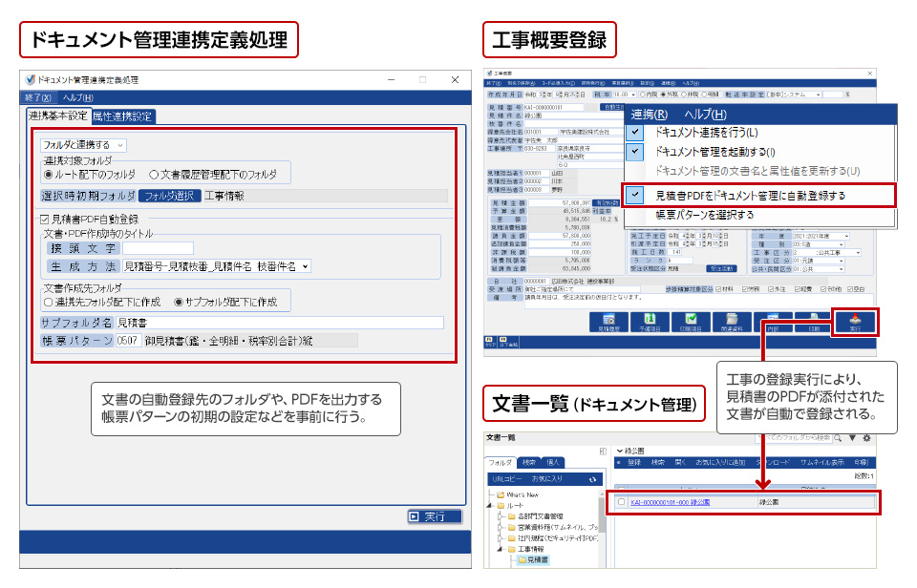917x588 pixels.
Task: Select the 文書履歴管理配下のフォルダ radio button
Action: tap(155, 173)
